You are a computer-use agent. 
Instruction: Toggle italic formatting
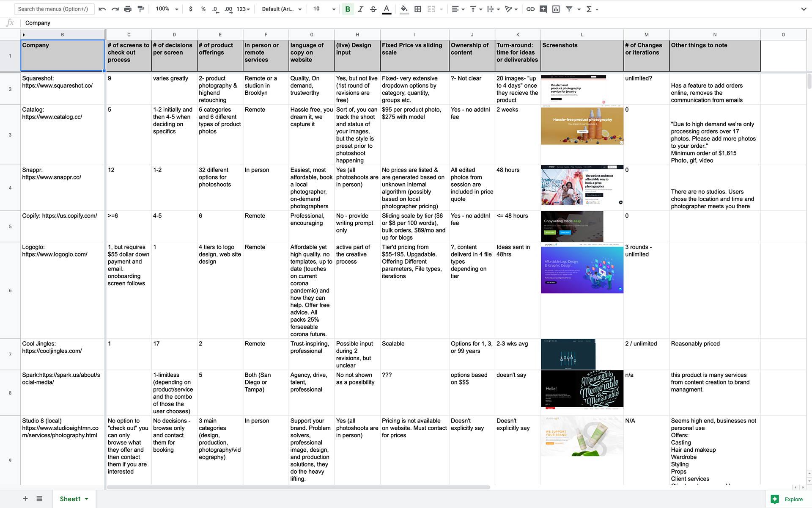pos(360,9)
